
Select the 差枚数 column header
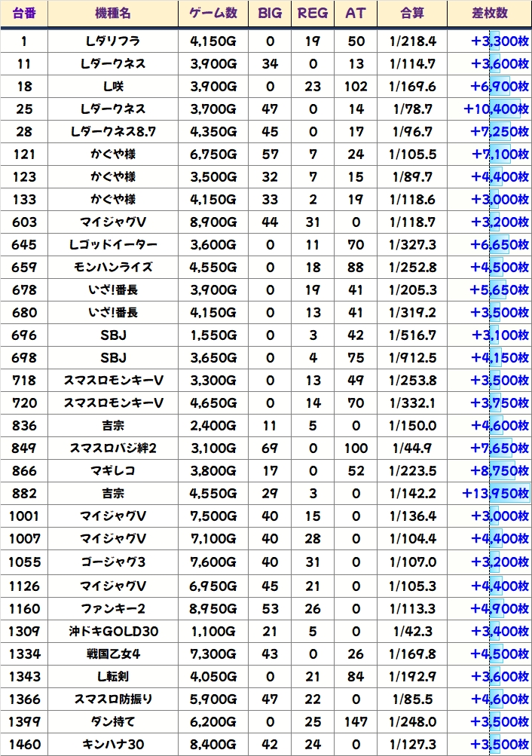(489, 14)
